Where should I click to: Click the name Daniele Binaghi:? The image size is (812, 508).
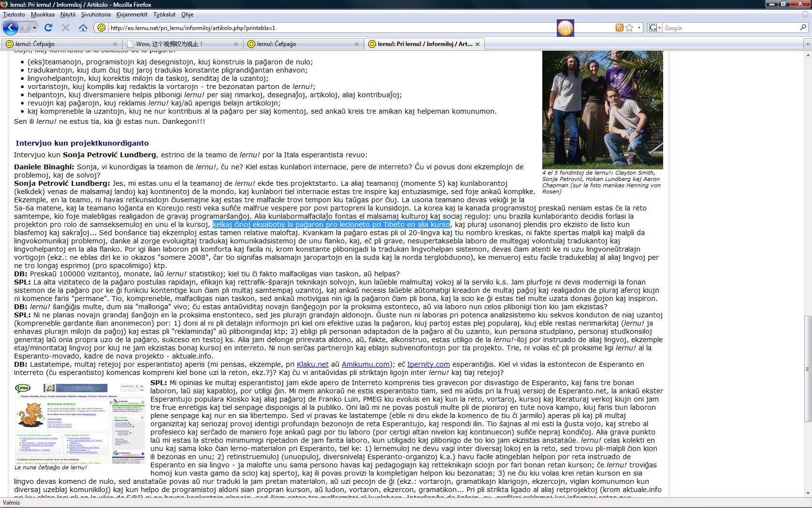click(x=44, y=167)
